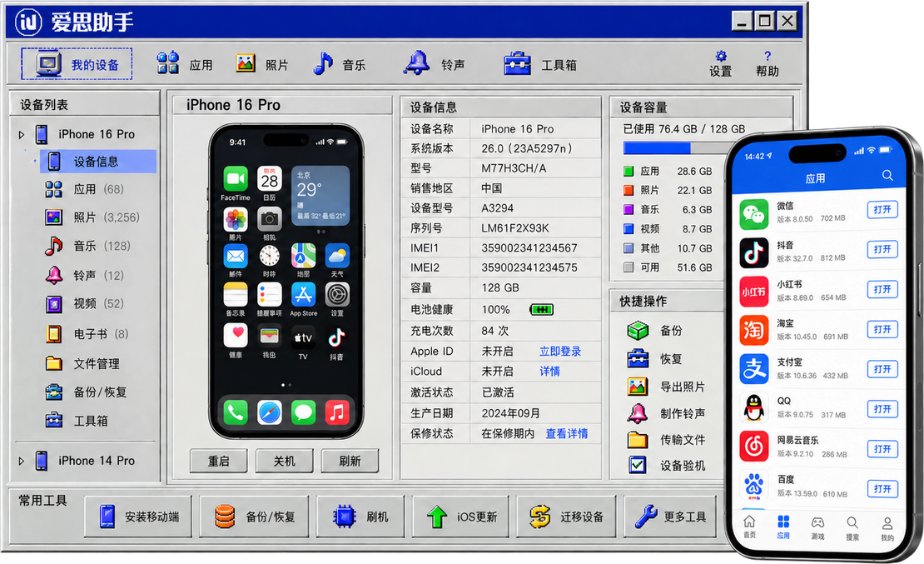Click the storage usage progress bar
The height and width of the screenshot is (564, 924).
tap(675, 147)
